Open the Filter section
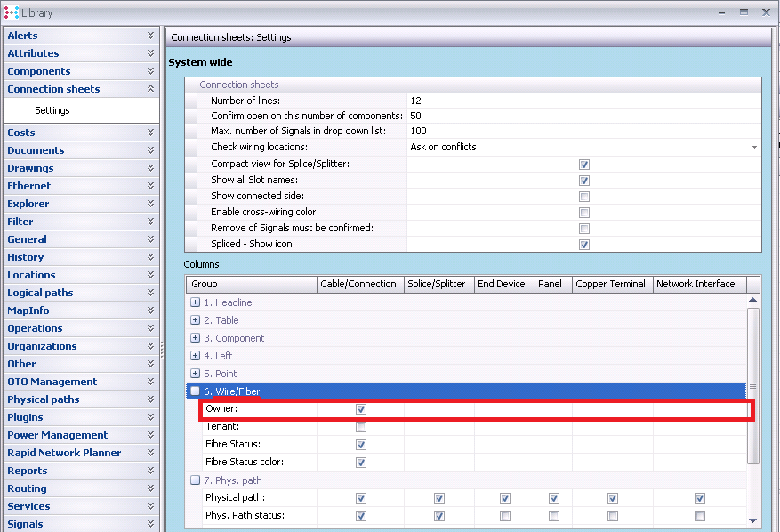780x532 pixels. click(x=81, y=222)
